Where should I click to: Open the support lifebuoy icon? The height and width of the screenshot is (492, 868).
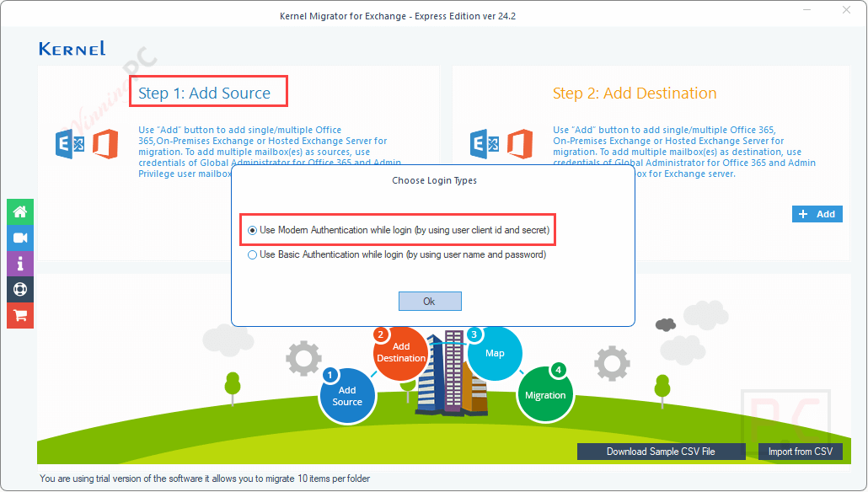pyautogui.click(x=20, y=290)
